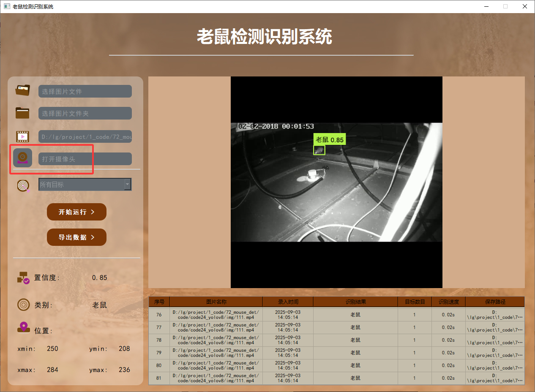
Task: Minimize the application window
Action: (x=486, y=6)
